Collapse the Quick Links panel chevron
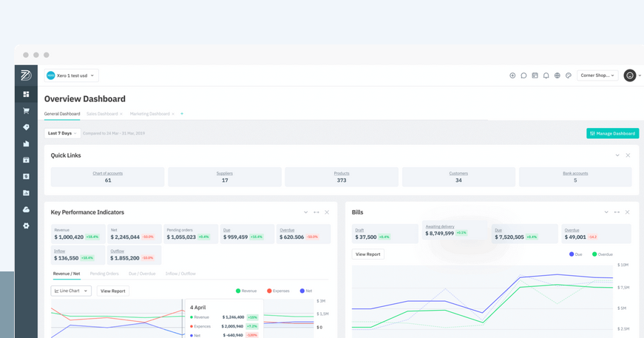This screenshot has height=338, width=644. [x=617, y=155]
